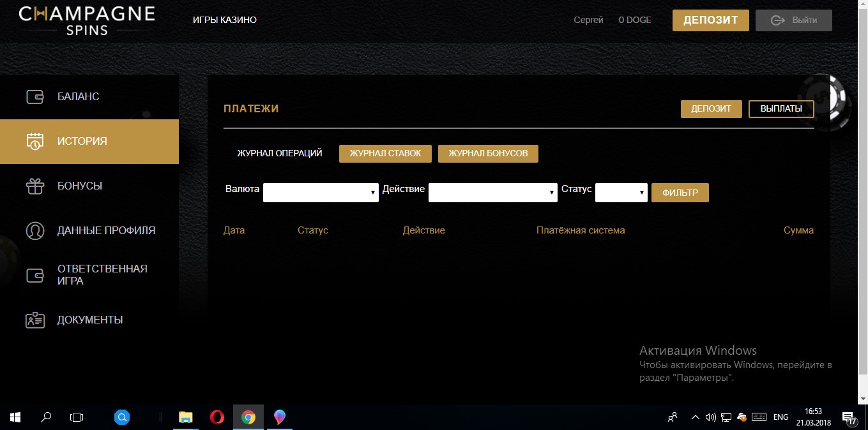Viewport: 868px width, 430px height.
Task: Select the Журнал операций tab
Action: [x=280, y=153]
